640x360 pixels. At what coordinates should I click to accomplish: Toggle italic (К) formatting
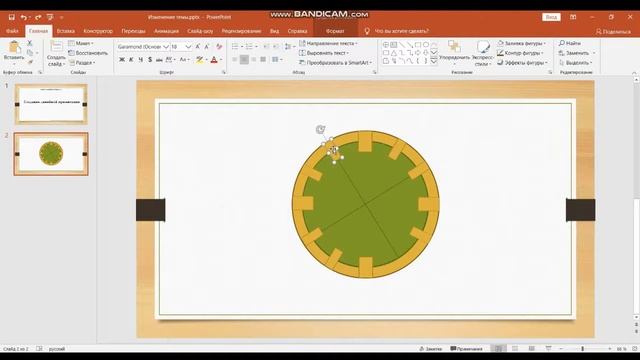point(131,60)
